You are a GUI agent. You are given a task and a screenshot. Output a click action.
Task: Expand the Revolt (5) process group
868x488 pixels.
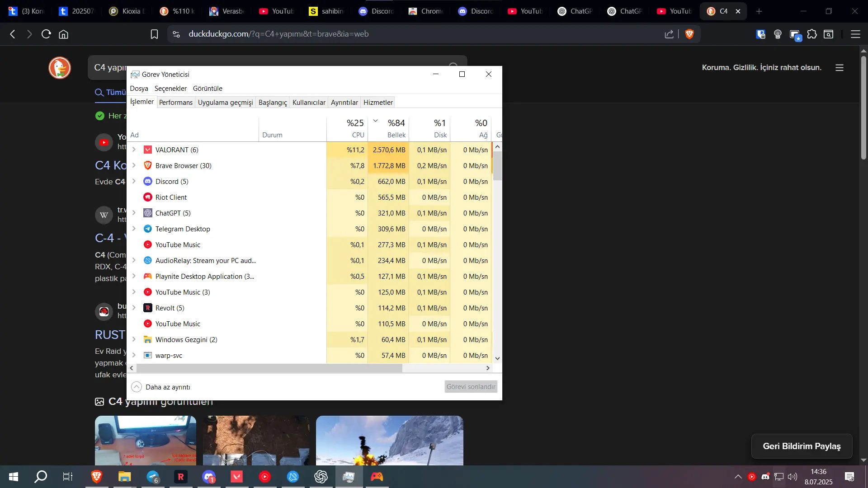point(134,308)
